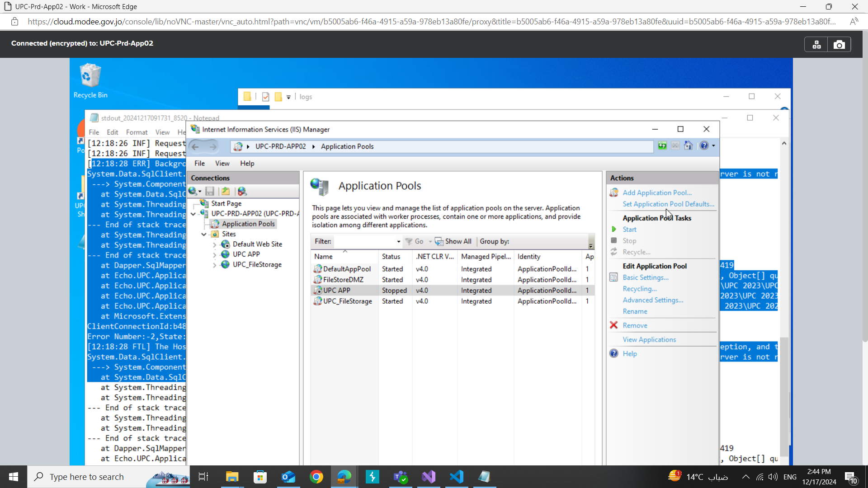
Task: Open Microsoft Teams from the taskbar
Action: [x=401, y=477]
